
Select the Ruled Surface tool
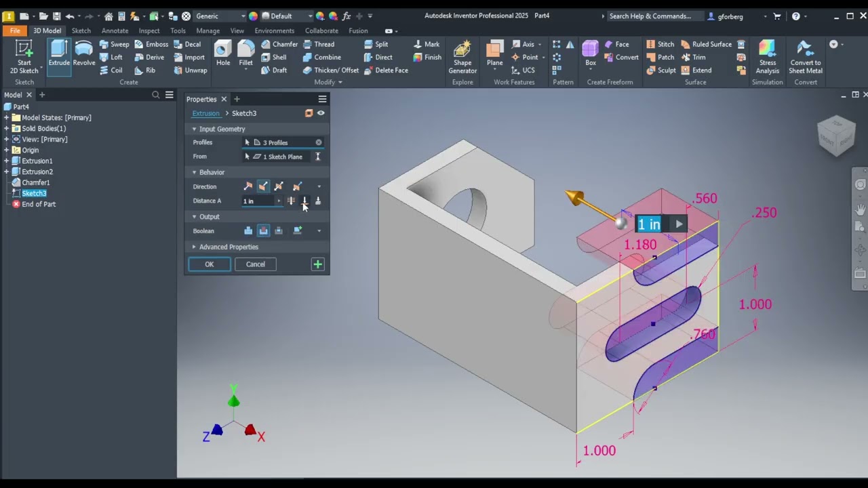click(706, 44)
